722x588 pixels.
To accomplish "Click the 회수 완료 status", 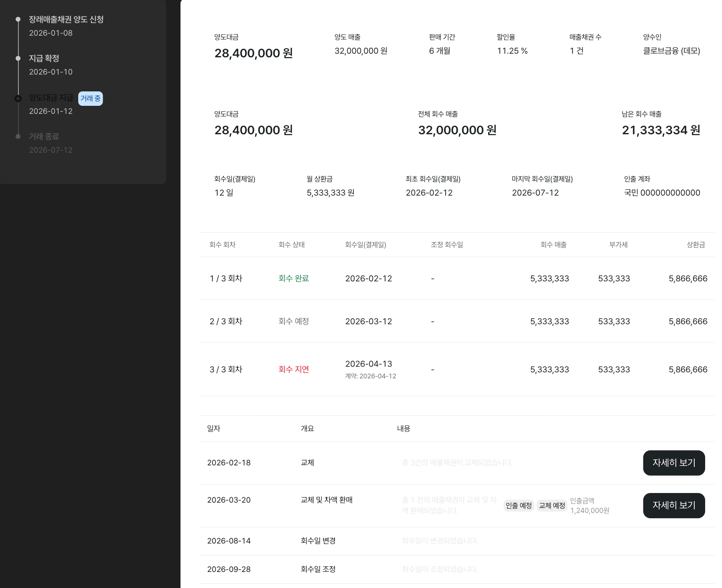I will tap(294, 279).
